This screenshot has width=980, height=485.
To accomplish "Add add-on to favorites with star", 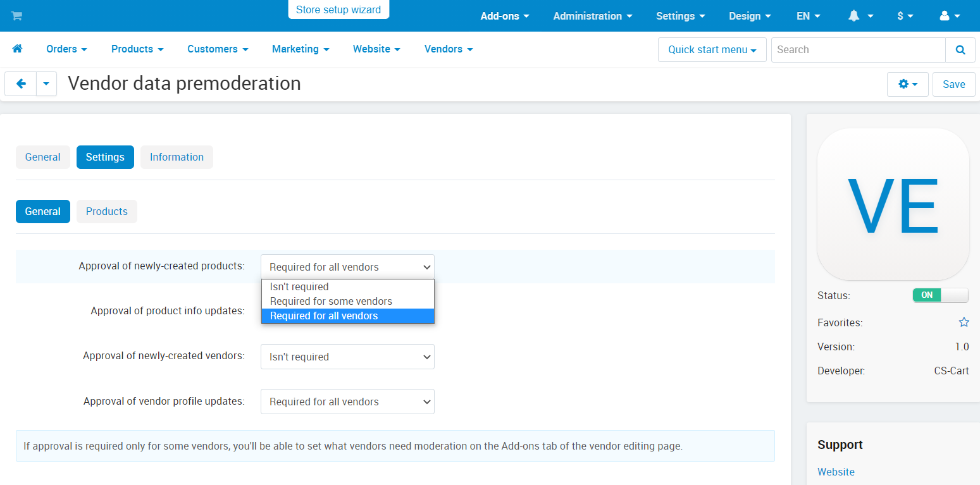I will [964, 322].
